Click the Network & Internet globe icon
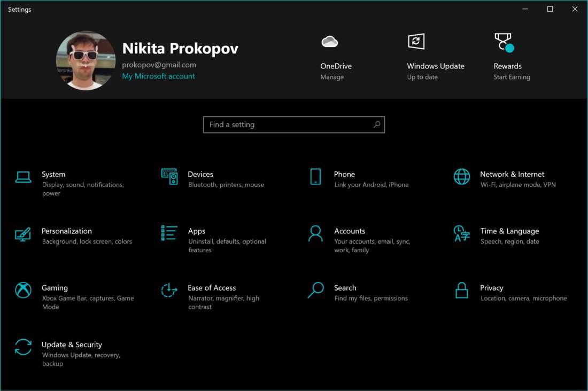 tap(462, 177)
